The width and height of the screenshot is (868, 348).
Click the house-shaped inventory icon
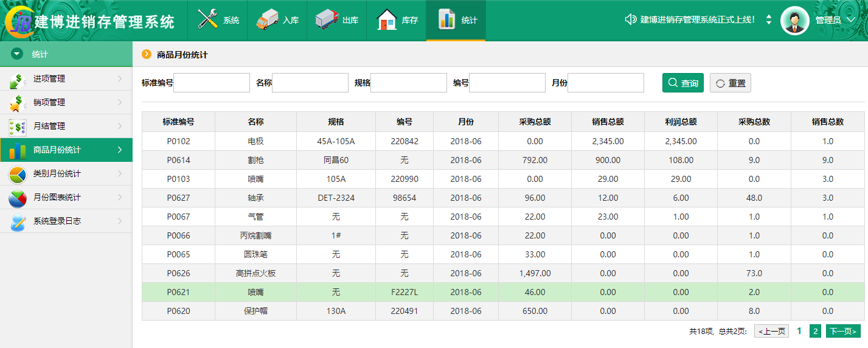pyautogui.click(x=386, y=19)
